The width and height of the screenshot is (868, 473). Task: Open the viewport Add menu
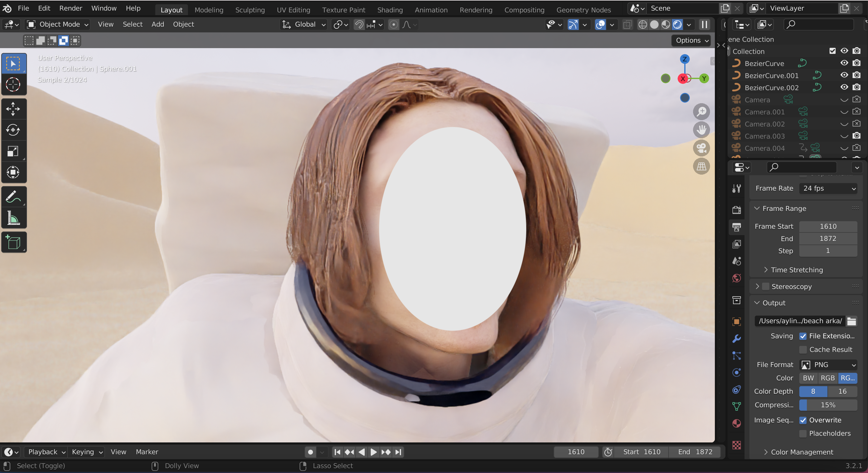[x=158, y=24]
